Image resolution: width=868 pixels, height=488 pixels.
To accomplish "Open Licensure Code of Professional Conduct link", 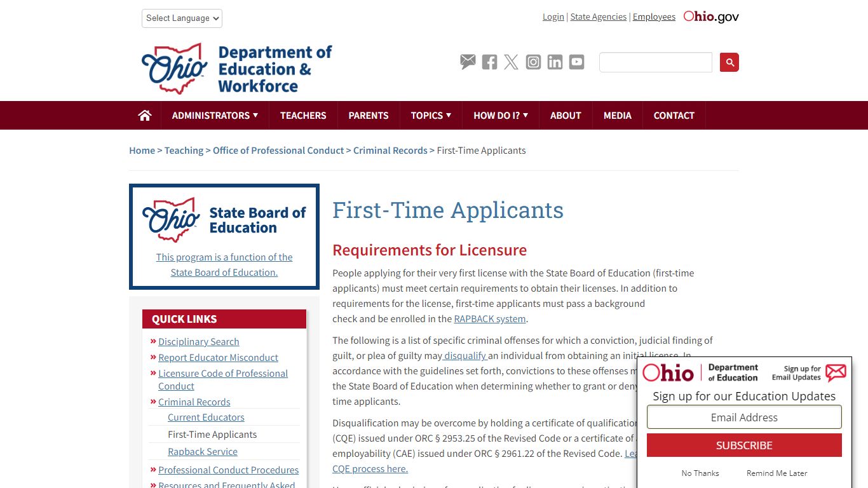I will tap(223, 380).
